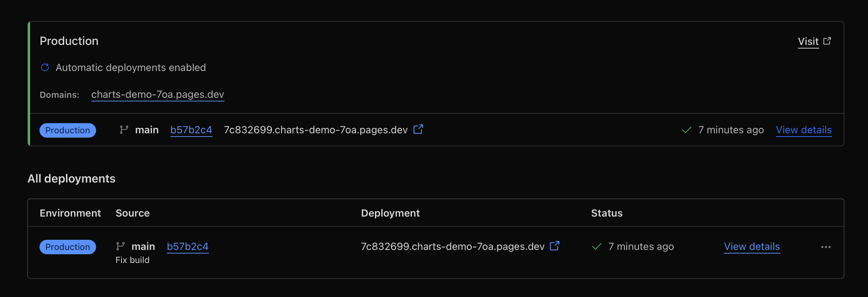
Task: Click the Deployment column header
Action: [390, 213]
